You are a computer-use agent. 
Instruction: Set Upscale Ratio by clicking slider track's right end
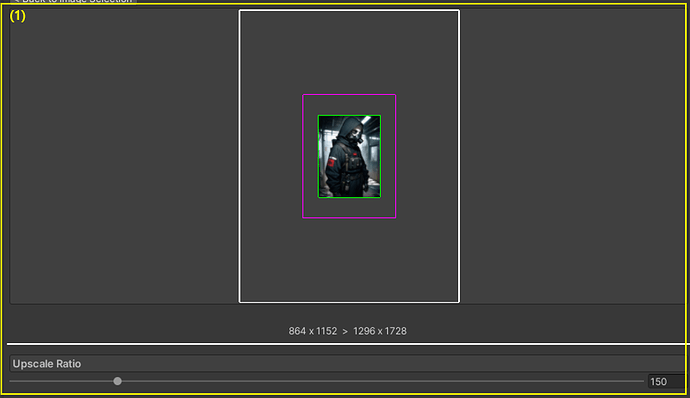(642, 381)
